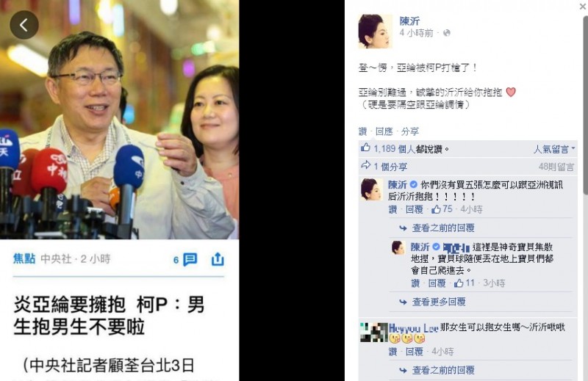Go back with the round arrow button
Screen dimensions: 588x381
click(24, 25)
